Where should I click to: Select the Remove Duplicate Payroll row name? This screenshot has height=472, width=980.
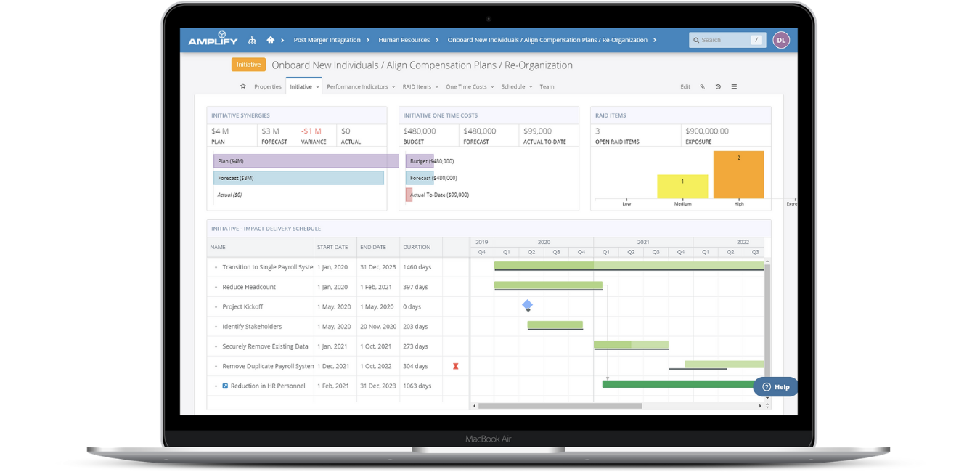[268, 366]
